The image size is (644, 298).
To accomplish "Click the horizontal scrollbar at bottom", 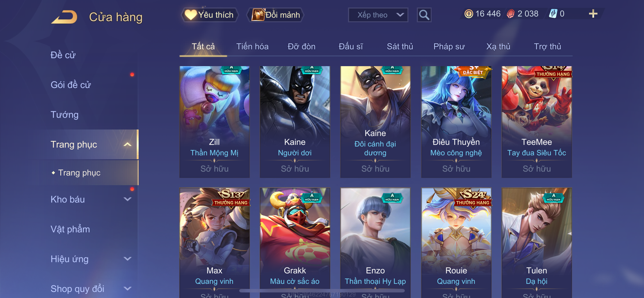I will (x=322, y=291).
